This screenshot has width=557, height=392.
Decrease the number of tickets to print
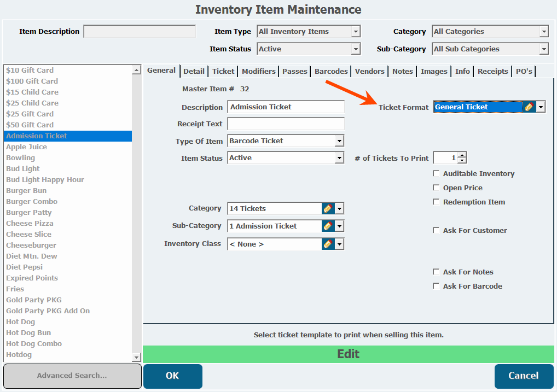[462, 161]
